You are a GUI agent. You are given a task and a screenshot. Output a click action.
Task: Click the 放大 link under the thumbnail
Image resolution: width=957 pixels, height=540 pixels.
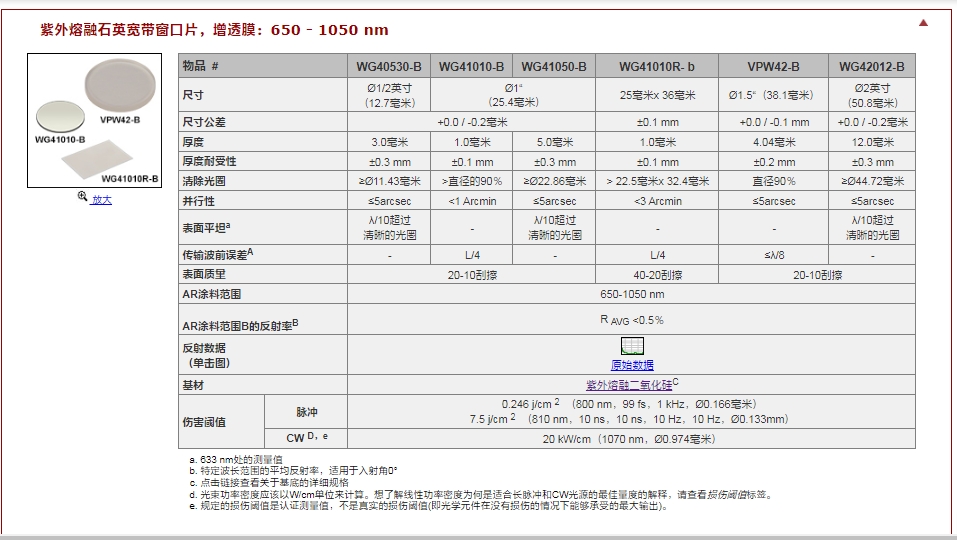pos(102,199)
